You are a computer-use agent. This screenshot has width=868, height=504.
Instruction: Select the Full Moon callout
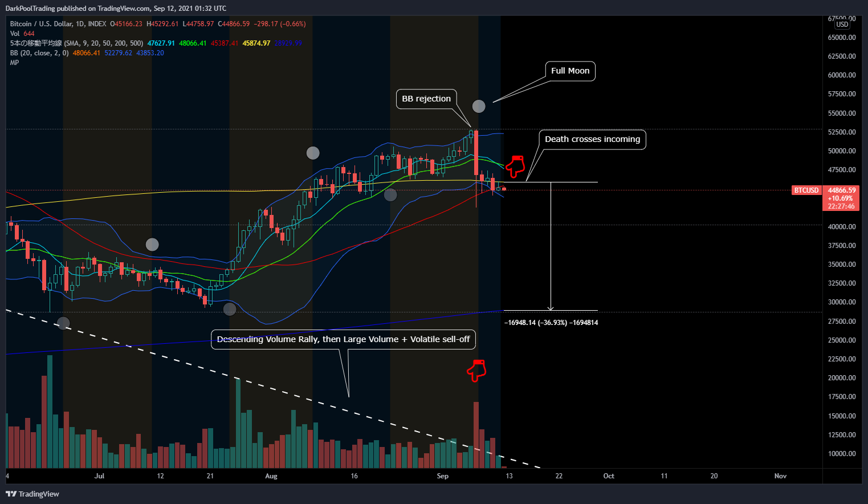(x=570, y=71)
